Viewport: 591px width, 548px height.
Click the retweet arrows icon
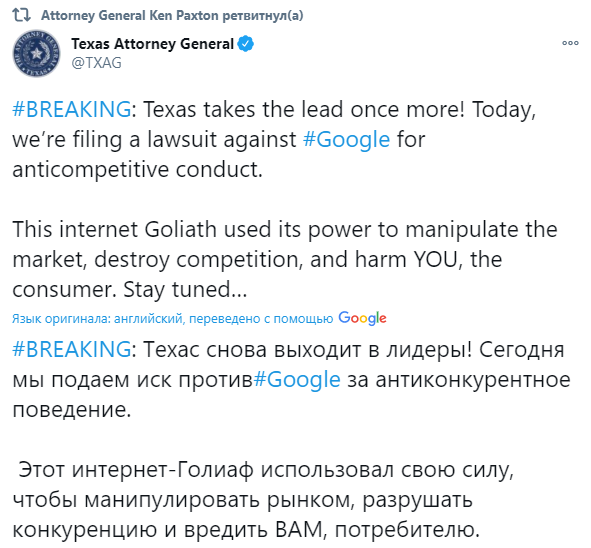21,15
